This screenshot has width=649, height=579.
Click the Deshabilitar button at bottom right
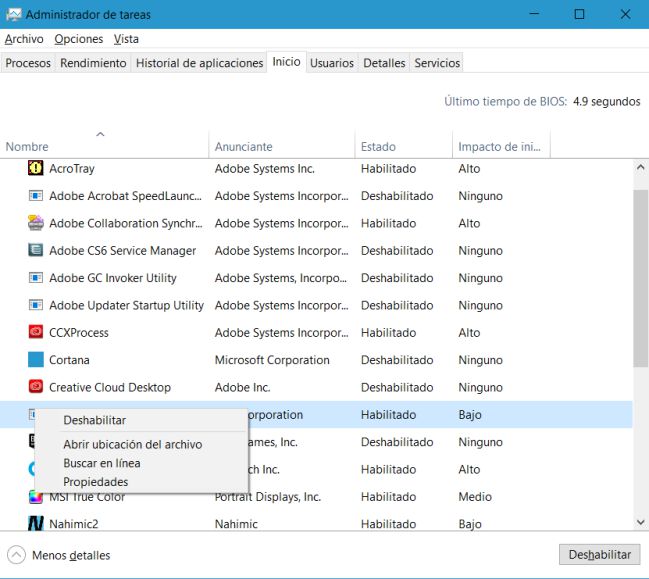click(x=599, y=555)
